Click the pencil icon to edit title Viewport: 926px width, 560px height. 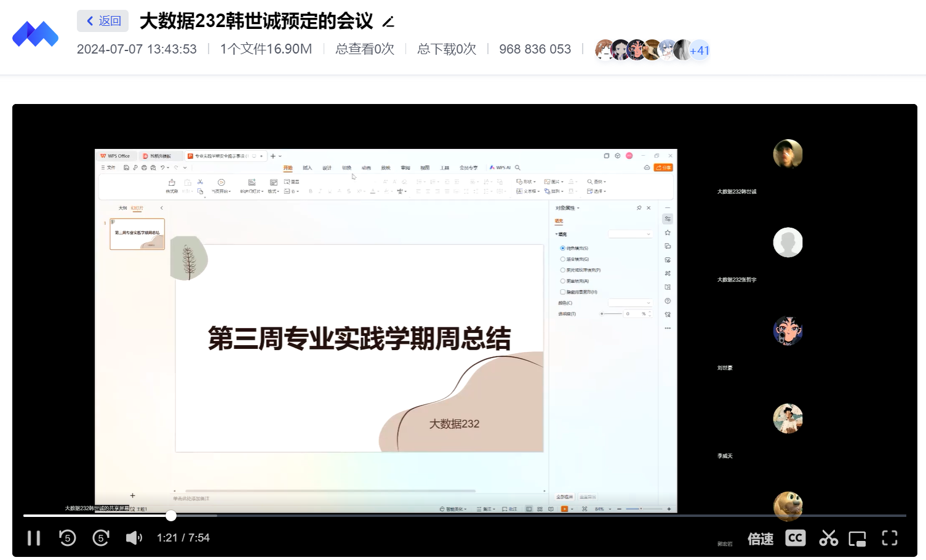click(x=388, y=22)
